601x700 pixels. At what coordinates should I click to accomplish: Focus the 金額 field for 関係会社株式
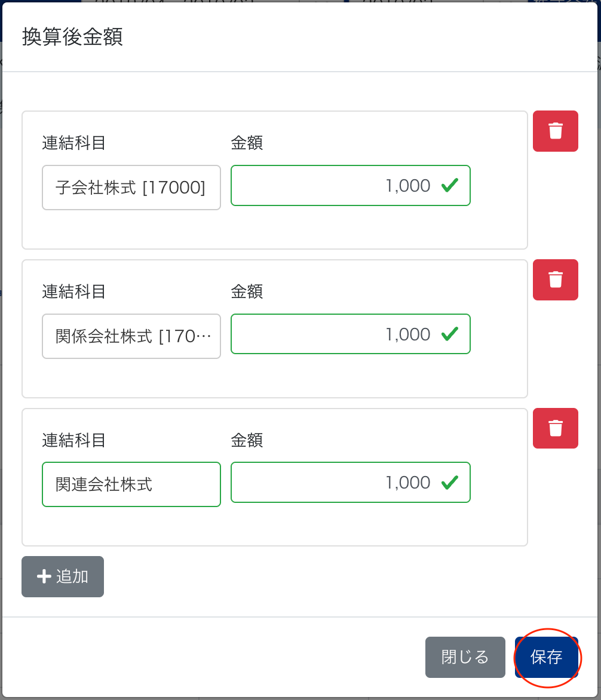coord(335,334)
